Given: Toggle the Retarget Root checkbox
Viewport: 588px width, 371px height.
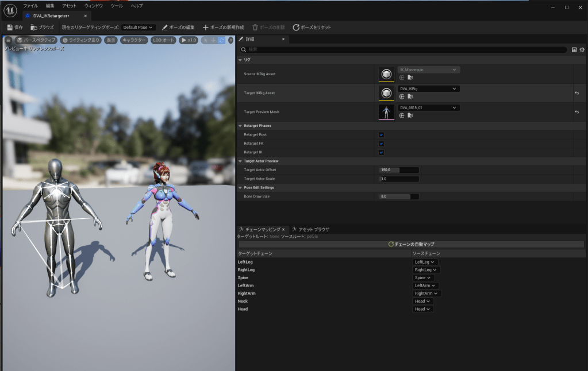Looking at the screenshot, I should tap(381, 135).
